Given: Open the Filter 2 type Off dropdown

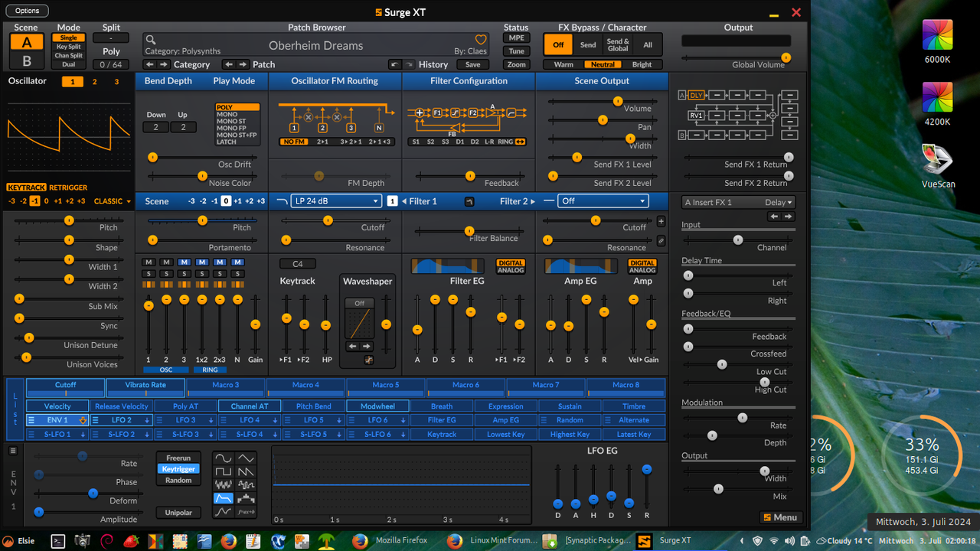Looking at the screenshot, I should coord(603,201).
